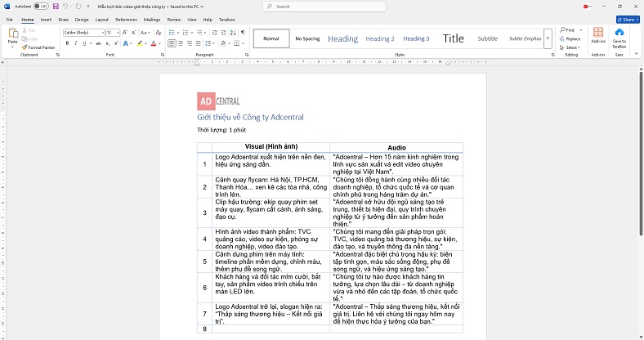Viewport: 644px width, 340px height.
Task: Apply italic formatting to text
Action: pos(75,42)
